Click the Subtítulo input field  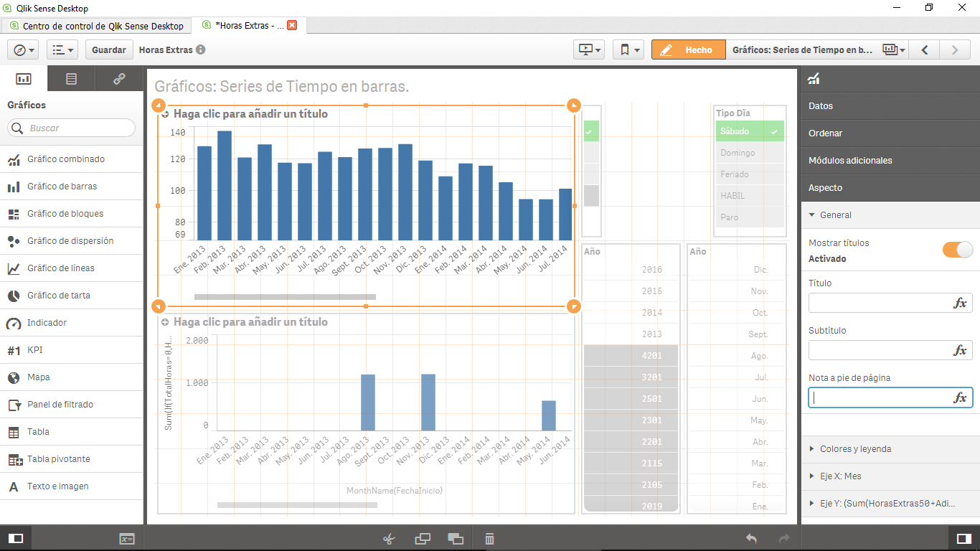point(879,350)
